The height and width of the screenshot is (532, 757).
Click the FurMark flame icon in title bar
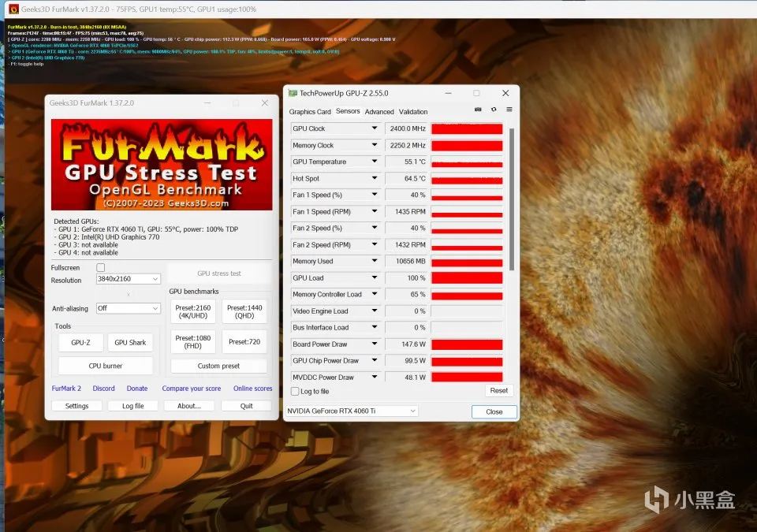[13, 9]
